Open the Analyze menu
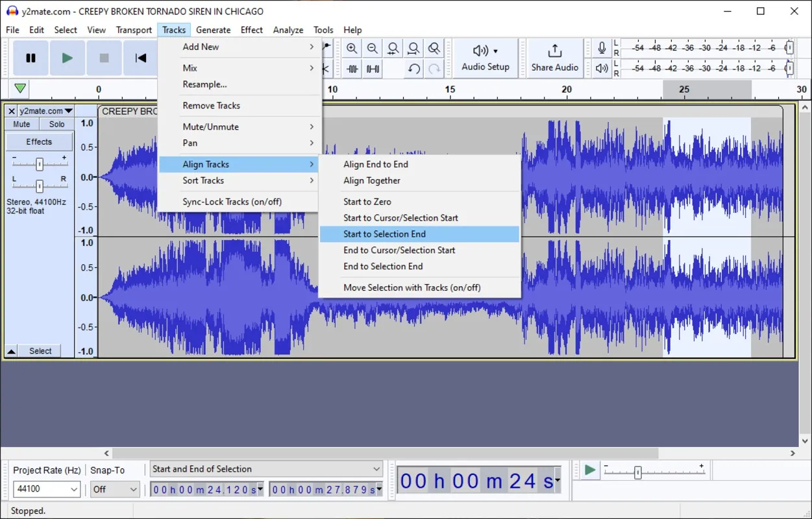 288,30
